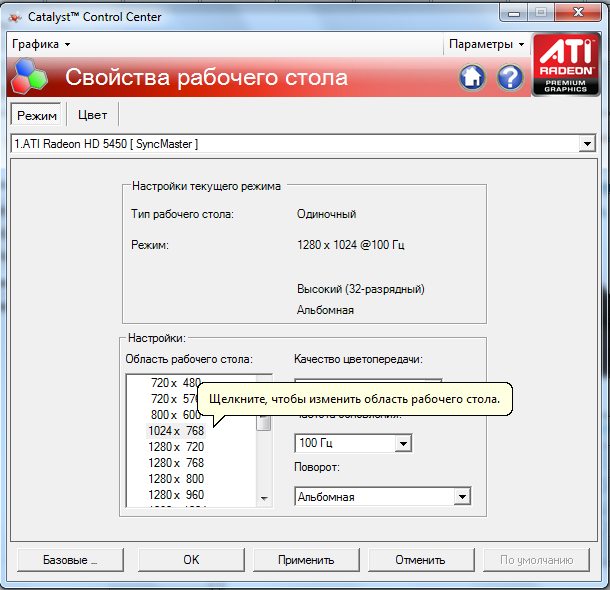This screenshot has height=590, width=610.
Task: Click the Применить button
Action: [306, 560]
